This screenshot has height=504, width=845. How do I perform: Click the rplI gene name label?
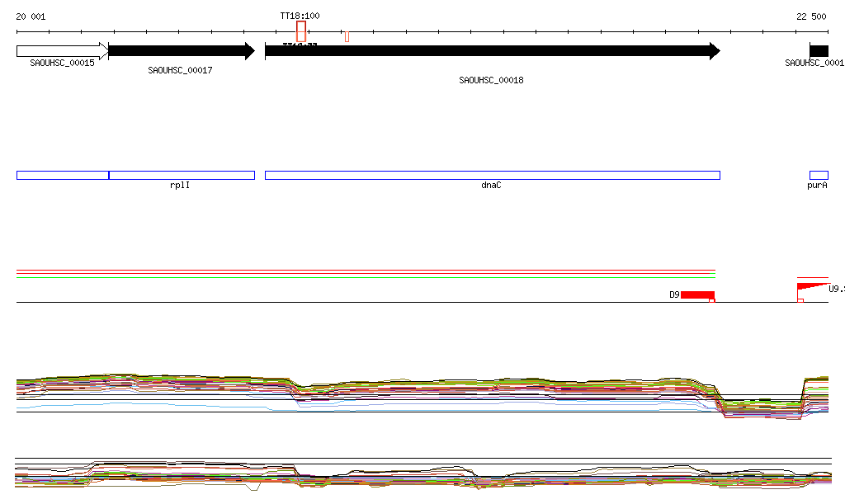[180, 186]
